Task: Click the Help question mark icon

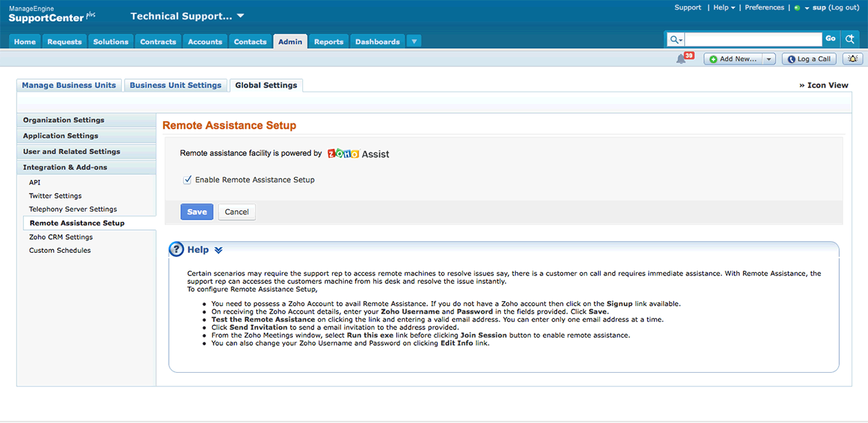Action: [176, 249]
